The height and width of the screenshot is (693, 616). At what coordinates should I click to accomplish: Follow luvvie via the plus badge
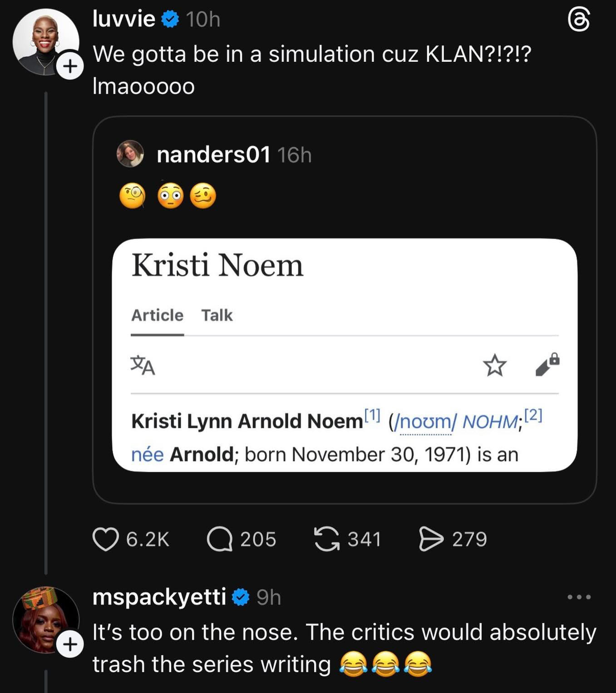click(70, 66)
